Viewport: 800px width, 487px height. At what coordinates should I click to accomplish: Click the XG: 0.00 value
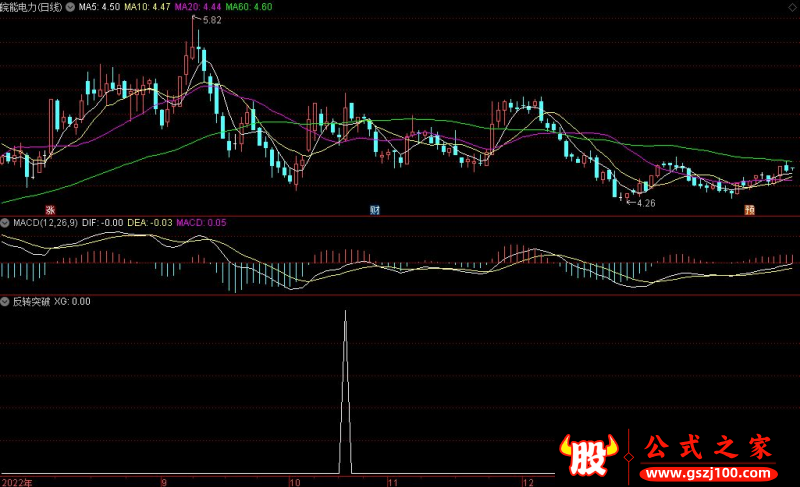coord(72,302)
